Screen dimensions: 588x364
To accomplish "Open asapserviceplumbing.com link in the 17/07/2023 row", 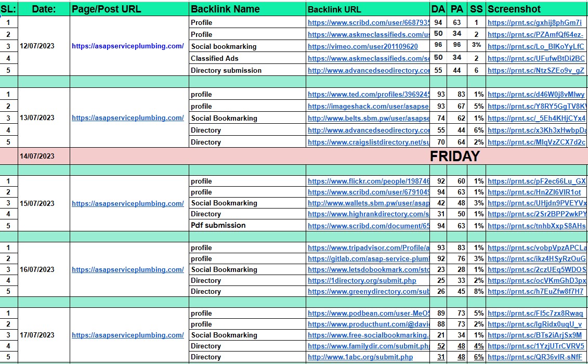I will [x=128, y=335].
